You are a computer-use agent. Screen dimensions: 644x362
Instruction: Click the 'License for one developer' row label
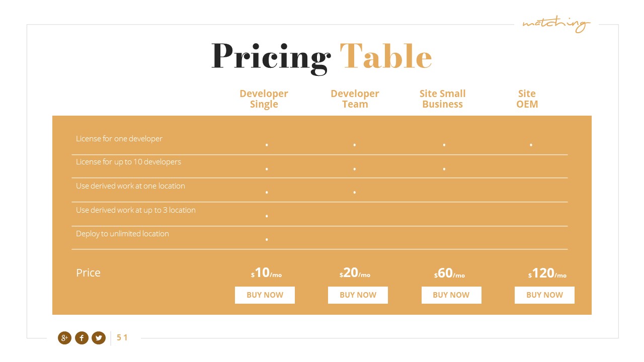coord(119,139)
